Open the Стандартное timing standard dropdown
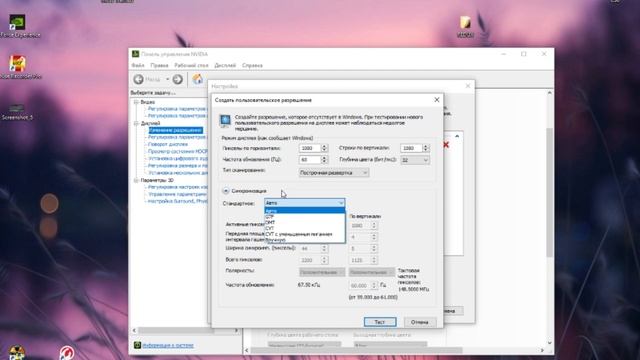 pos(304,203)
